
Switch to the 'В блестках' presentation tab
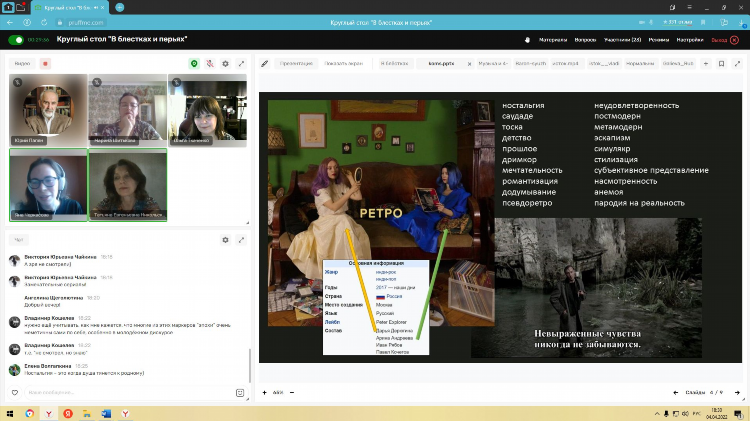395,63
